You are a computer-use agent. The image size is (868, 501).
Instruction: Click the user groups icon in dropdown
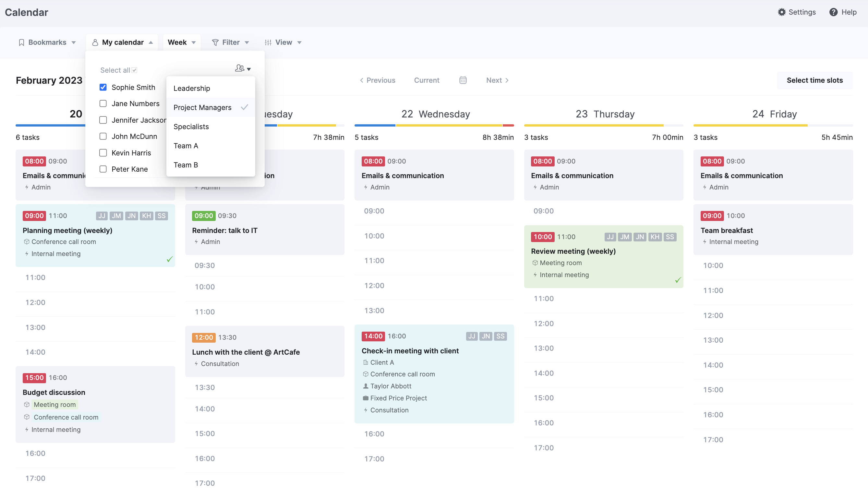(x=240, y=68)
